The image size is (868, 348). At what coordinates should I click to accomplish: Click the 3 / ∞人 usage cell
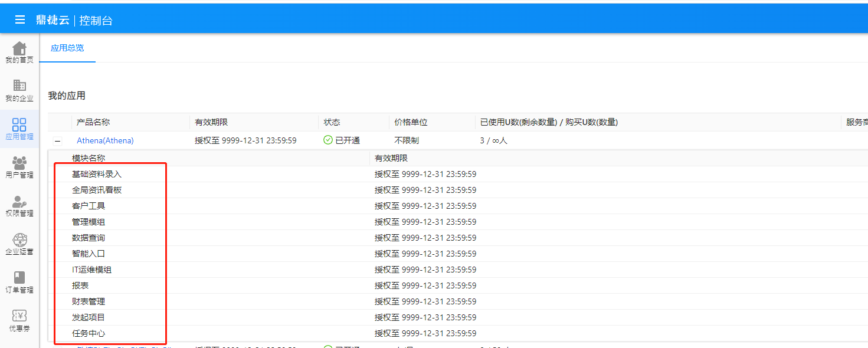pyautogui.click(x=494, y=140)
